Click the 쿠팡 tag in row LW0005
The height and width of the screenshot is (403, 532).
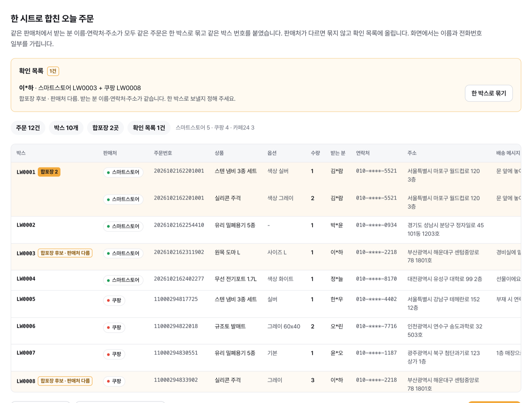(x=114, y=300)
